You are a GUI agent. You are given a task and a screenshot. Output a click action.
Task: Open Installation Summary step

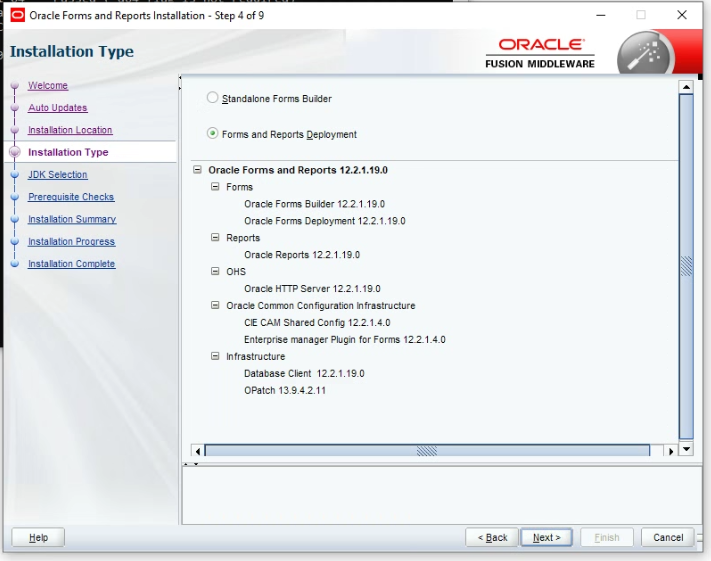72,219
